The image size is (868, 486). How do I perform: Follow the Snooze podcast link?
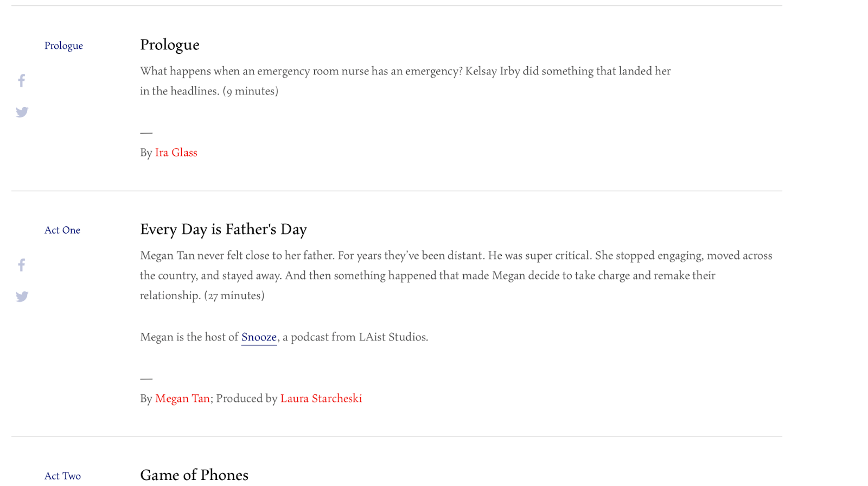[259, 337]
